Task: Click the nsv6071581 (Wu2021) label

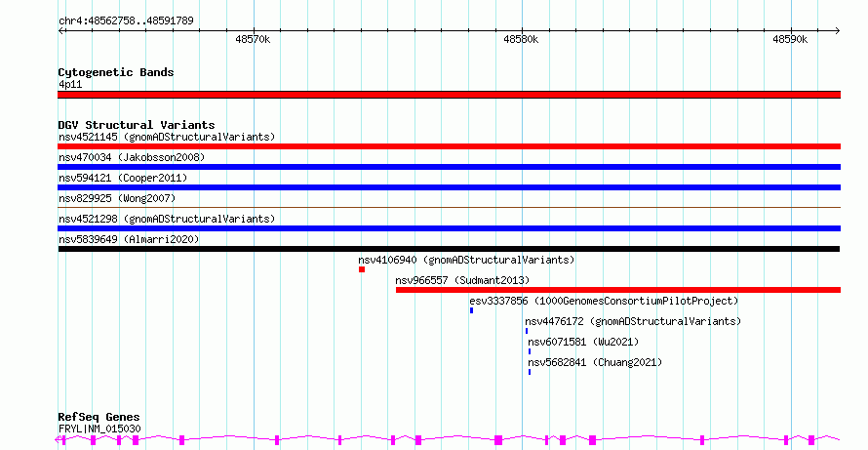Action: [x=583, y=342]
